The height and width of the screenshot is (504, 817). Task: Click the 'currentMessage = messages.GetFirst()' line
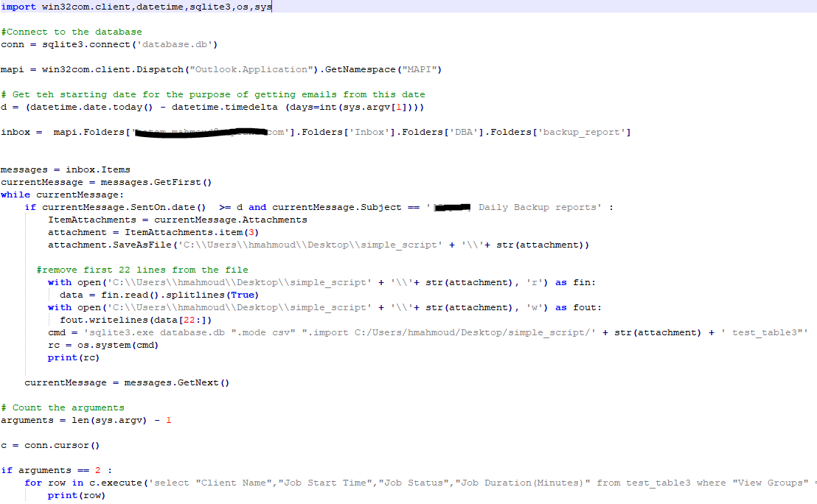[106, 182]
